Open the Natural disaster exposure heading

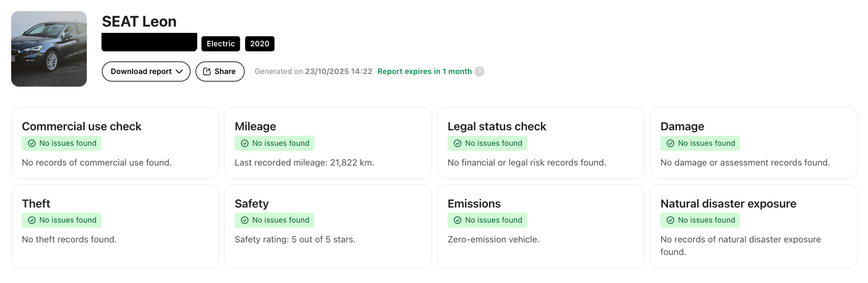coord(728,203)
